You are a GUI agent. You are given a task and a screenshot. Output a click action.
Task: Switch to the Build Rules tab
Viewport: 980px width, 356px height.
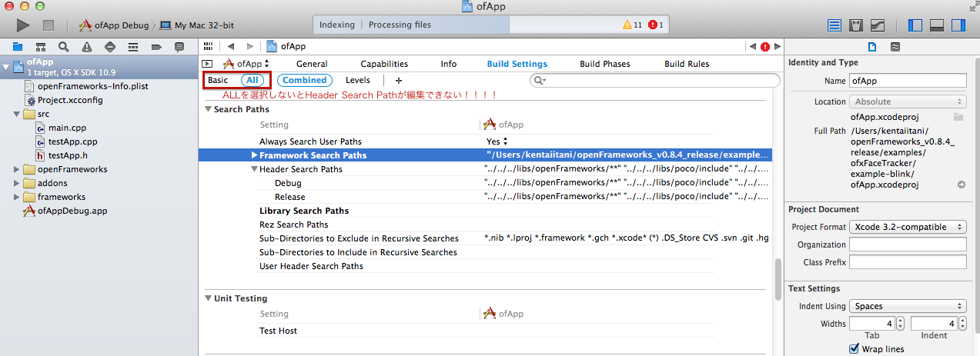687,64
